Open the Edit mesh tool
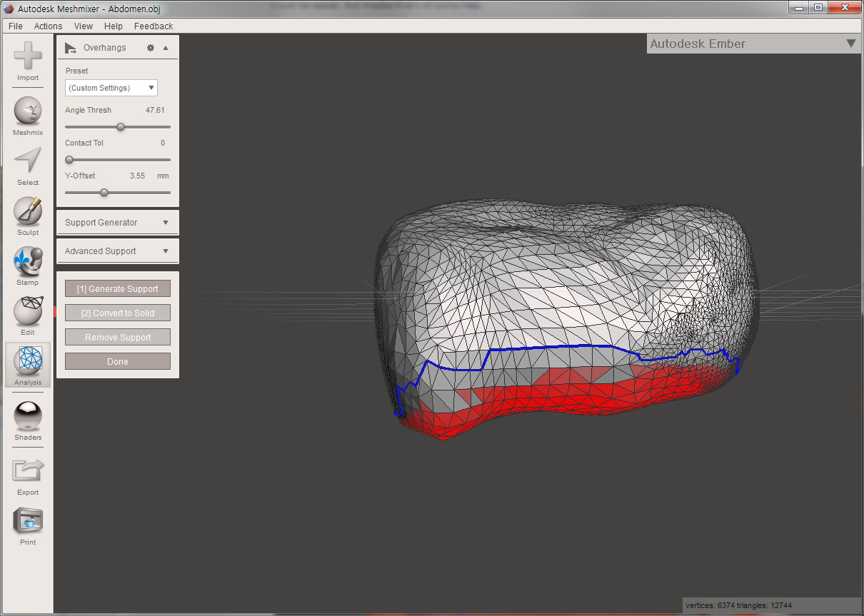 tap(28, 310)
